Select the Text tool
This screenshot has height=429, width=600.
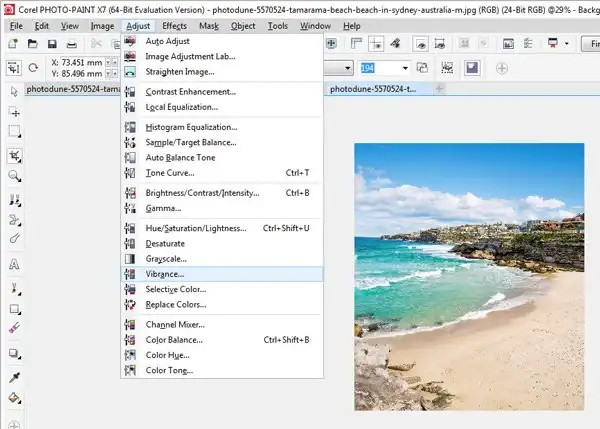14,264
